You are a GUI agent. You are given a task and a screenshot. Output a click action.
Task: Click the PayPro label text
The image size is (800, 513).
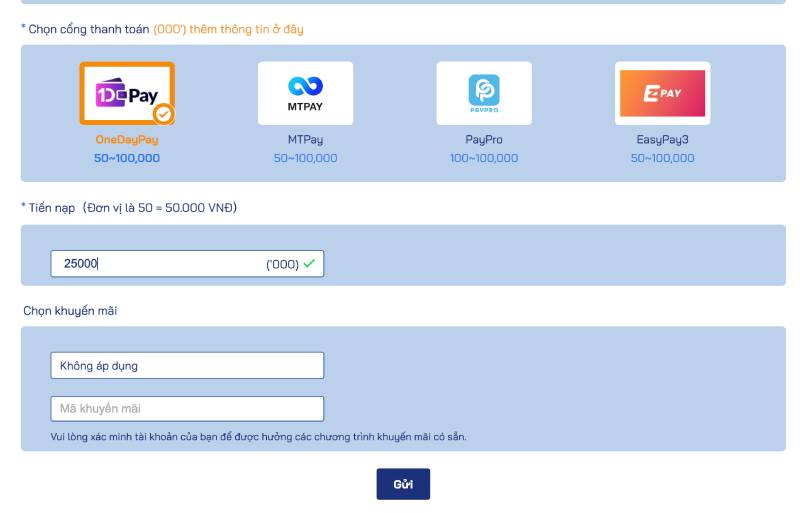point(484,139)
